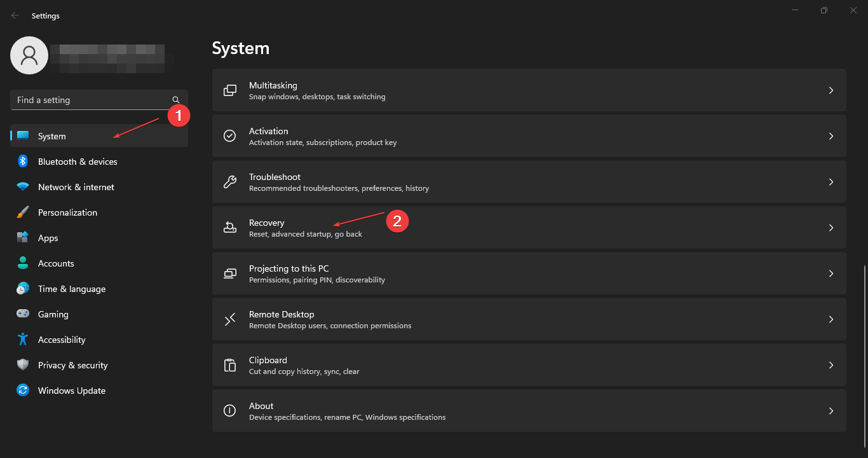868x458 pixels.
Task: Click 'Activation state, subscriptions, product key' text
Action: click(x=323, y=142)
